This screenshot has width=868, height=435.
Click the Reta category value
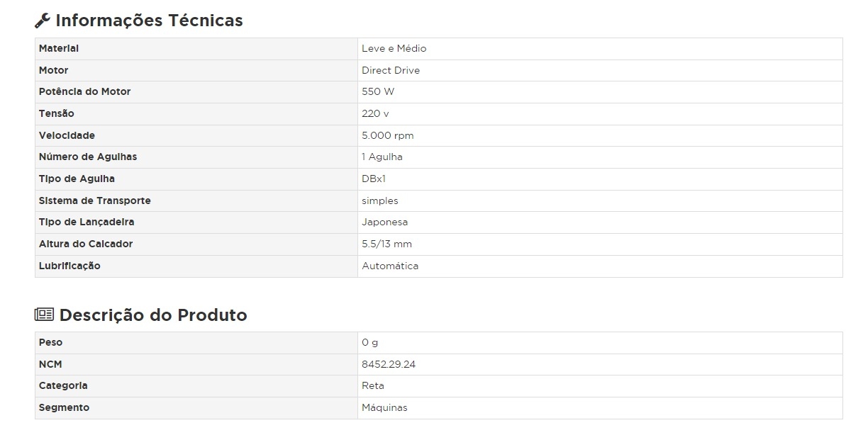click(x=373, y=385)
